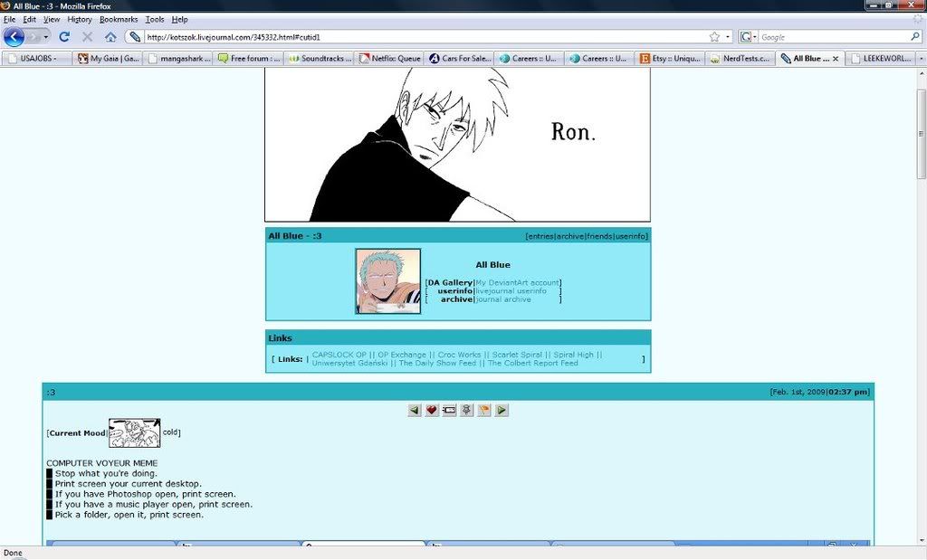Open the File menu
The width and height of the screenshot is (927, 560).
point(9,20)
